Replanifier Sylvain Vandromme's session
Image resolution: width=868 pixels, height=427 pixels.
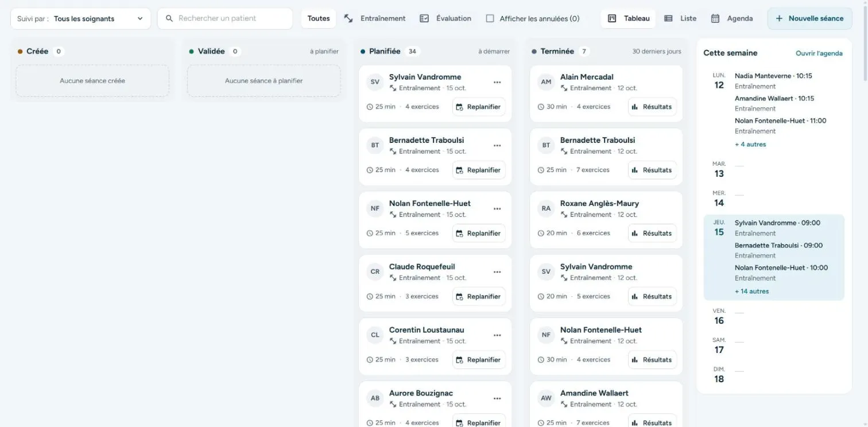tap(479, 107)
